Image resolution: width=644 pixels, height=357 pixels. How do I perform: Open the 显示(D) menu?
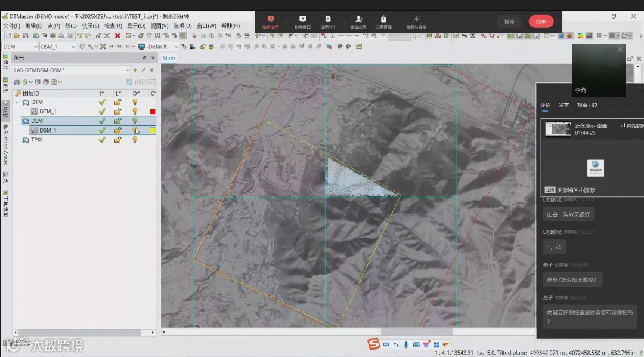[137, 26]
